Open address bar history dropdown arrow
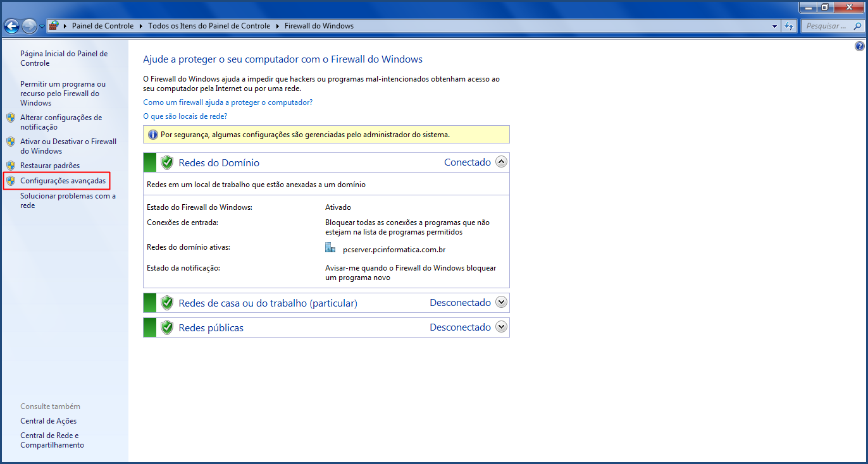 775,27
